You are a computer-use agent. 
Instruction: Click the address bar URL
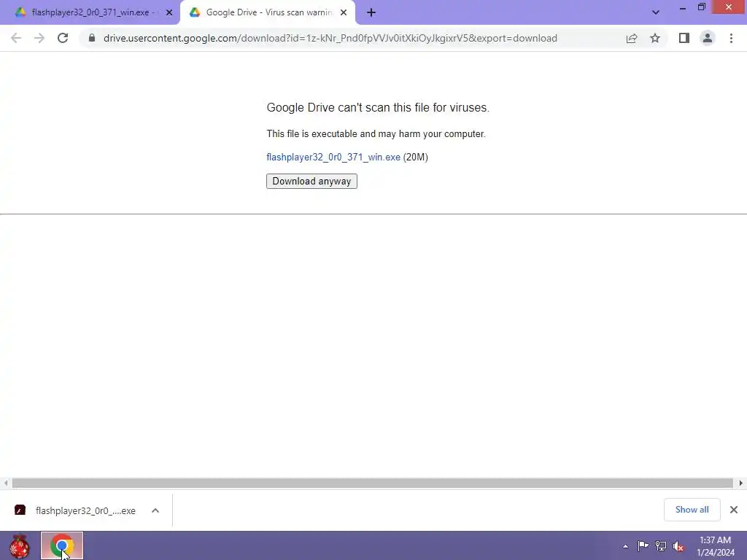pos(330,38)
